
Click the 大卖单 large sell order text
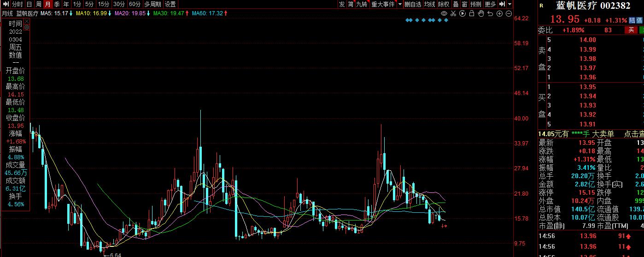(x=603, y=134)
